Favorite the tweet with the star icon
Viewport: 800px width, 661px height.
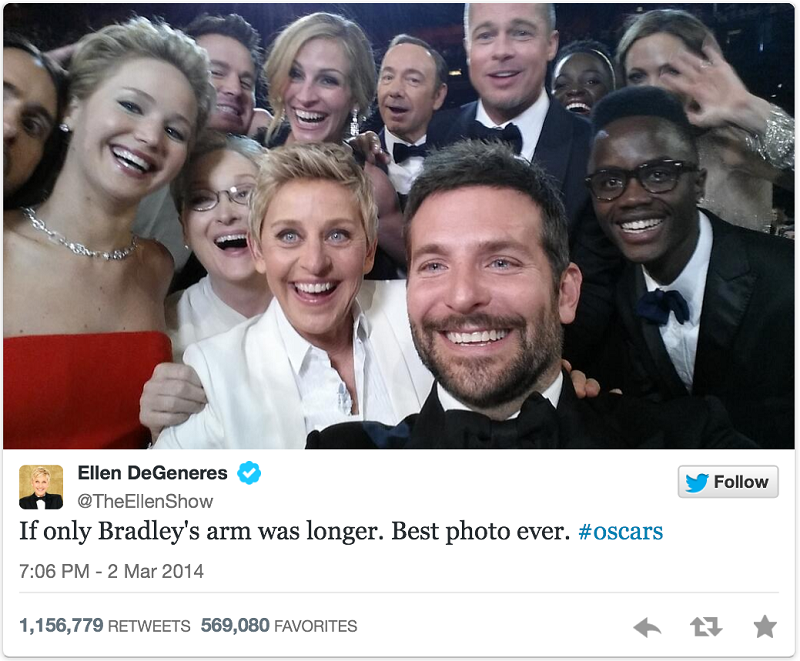click(x=765, y=626)
